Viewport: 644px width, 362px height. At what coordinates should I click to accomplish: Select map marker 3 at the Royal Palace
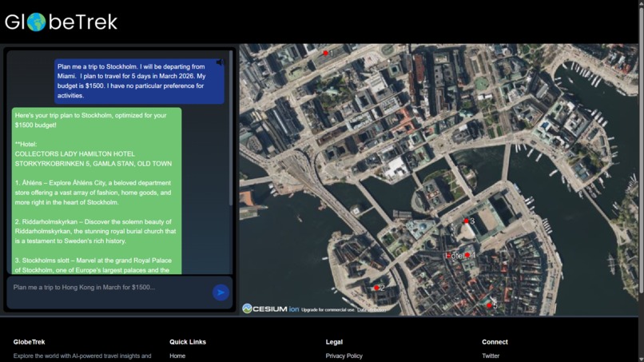click(466, 221)
